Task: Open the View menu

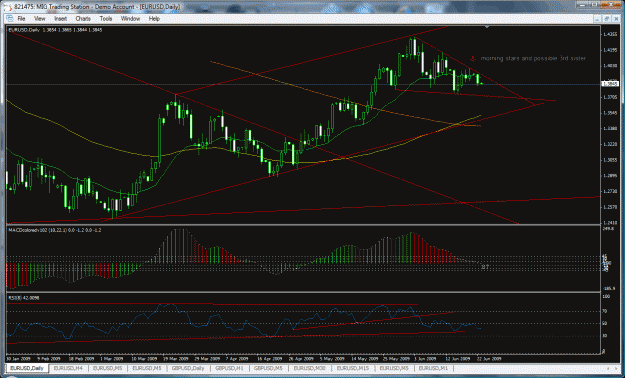Action: tap(39, 19)
